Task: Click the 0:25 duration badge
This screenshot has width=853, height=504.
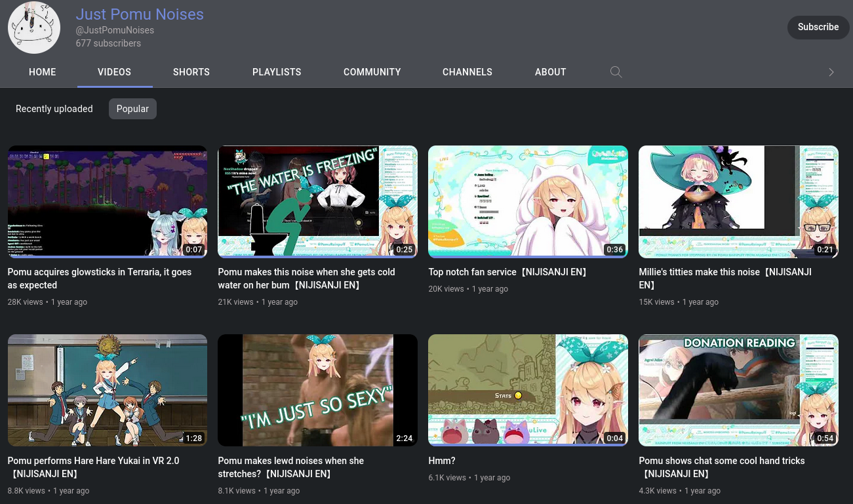Action: (405, 250)
